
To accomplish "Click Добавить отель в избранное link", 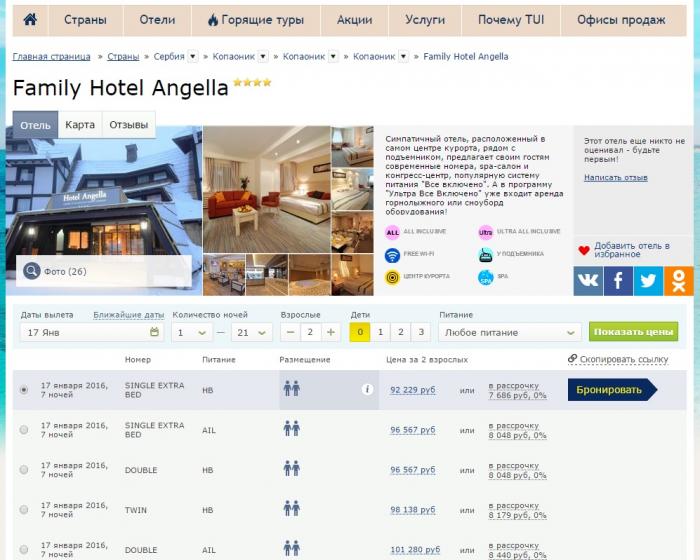I will 632,250.
